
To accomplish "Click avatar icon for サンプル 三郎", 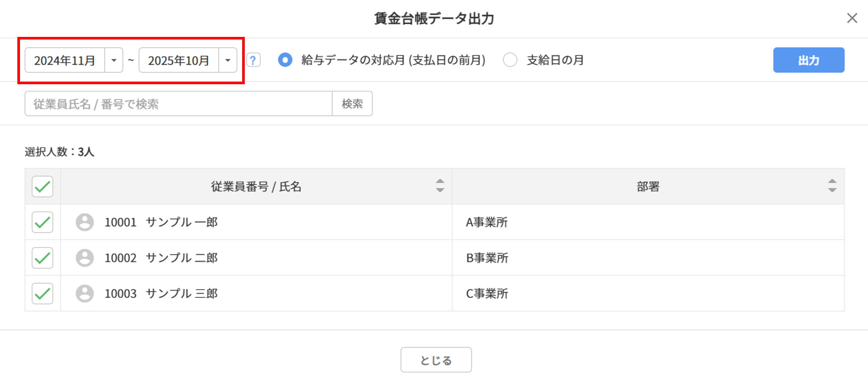I will point(85,294).
